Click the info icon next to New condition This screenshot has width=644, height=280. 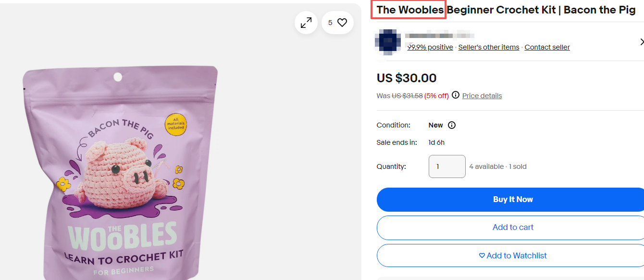pos(452,125)
